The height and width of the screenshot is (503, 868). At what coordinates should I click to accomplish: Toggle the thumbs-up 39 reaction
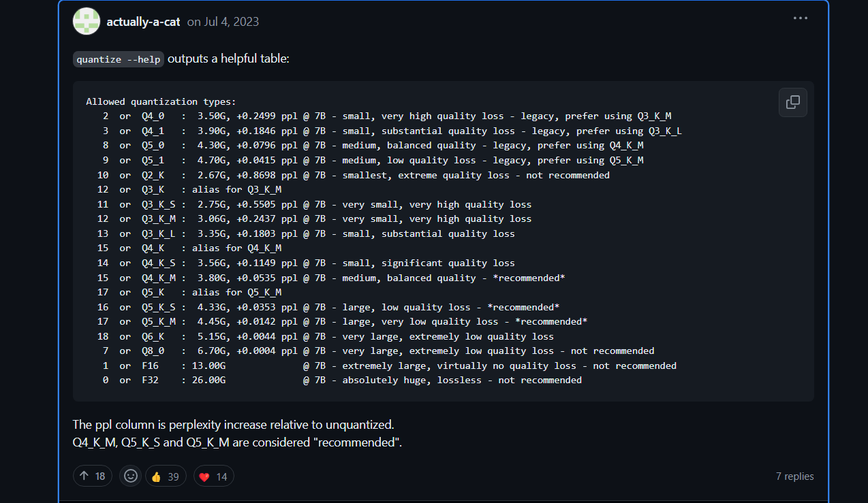click(166, 476)
